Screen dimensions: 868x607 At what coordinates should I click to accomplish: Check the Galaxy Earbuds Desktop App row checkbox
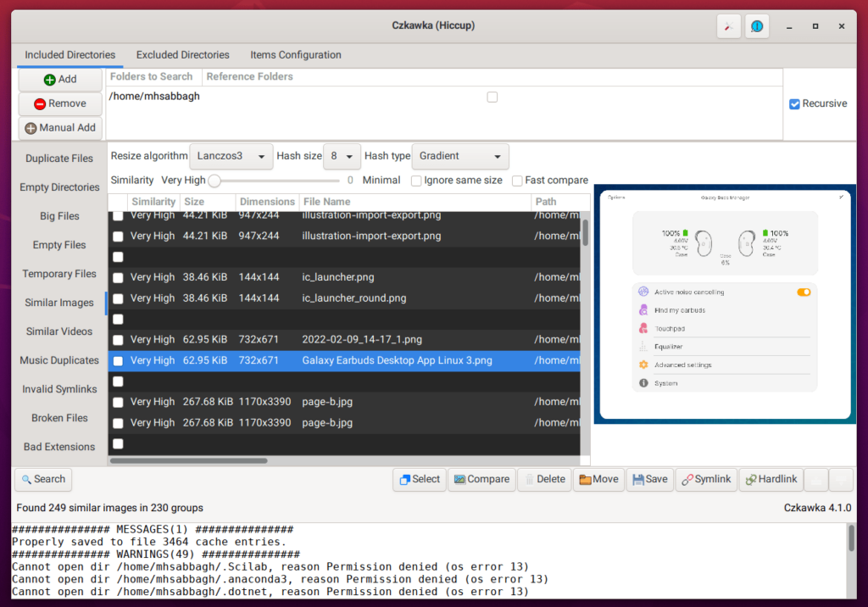[x=118, y=361]
